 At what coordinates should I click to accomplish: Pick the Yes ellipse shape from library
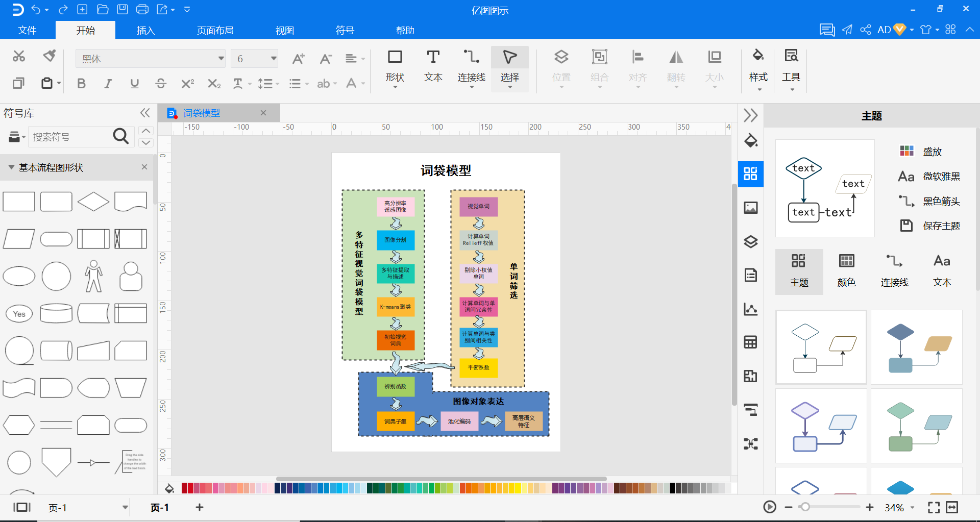tap(19, 313)
